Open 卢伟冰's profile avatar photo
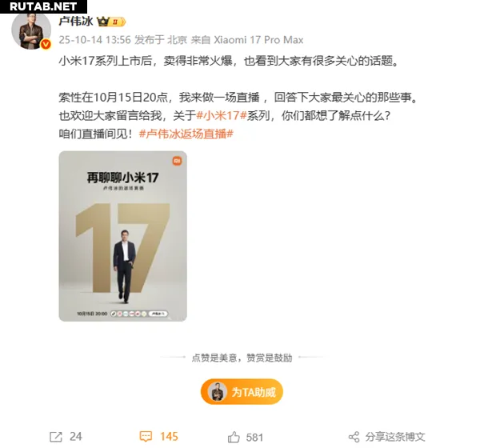The image size is (480, 448). [31, 30]
